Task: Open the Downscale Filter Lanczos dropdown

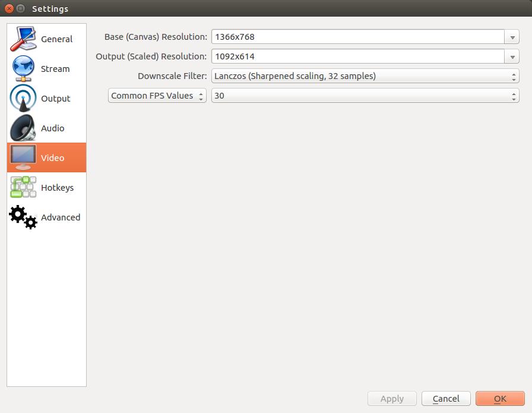Action: (365, 76)
